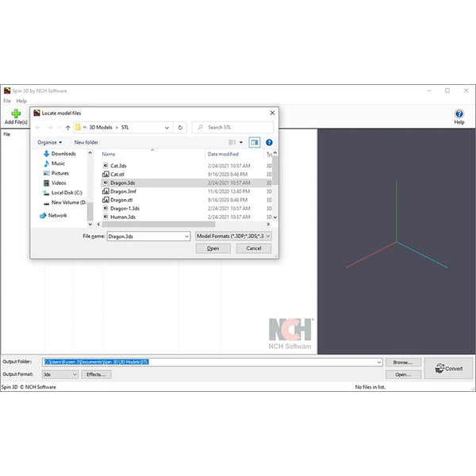This screenshot has height=476, width=476.
Task: Click the file list horizontal scrollbar
Action: 159,224
